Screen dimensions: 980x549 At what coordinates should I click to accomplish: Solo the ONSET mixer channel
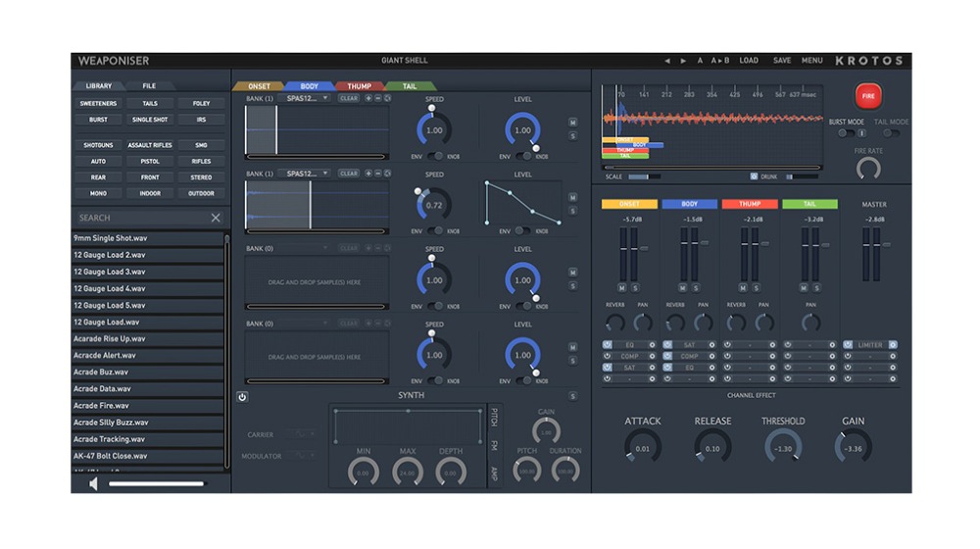(x=635, y=287)
